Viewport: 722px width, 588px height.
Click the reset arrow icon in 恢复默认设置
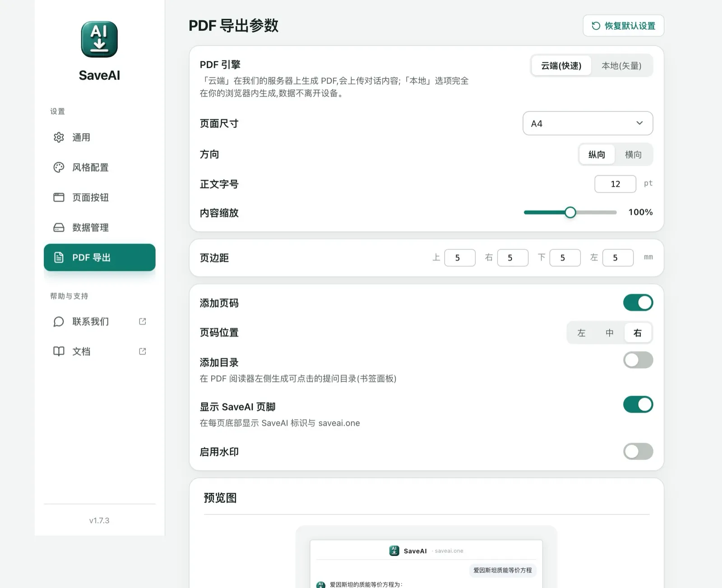click(x=596, y=26)
